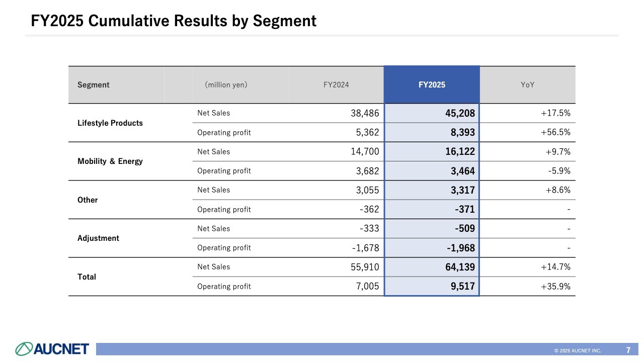Click the Adjustment segment label
This screenshot has height=362, width=644.
[x=98, y=238]
